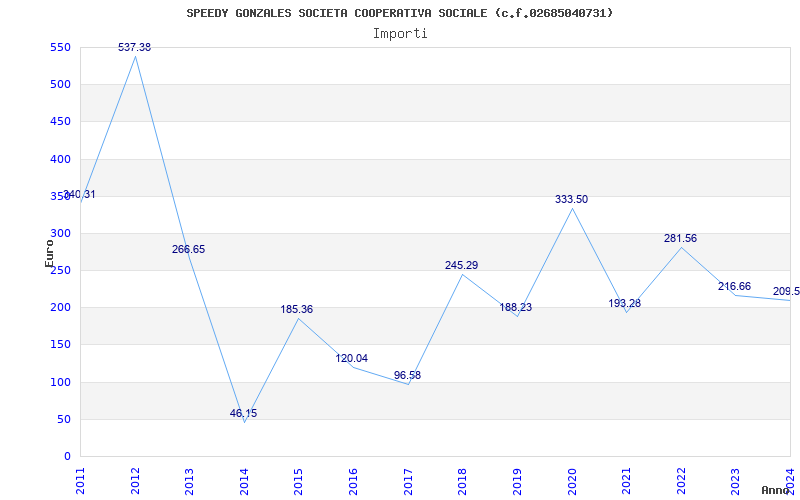Click the 200 value on Euro axis
This screenshot has height=500, width=800.
tap(60, 308)
